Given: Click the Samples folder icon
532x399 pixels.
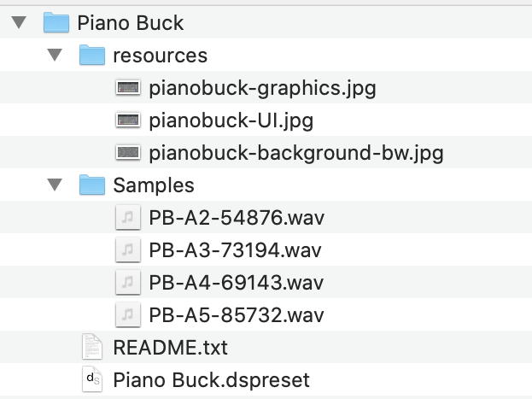Looking at the screenshot, I should pyautogui.click(x=91, y=185).
